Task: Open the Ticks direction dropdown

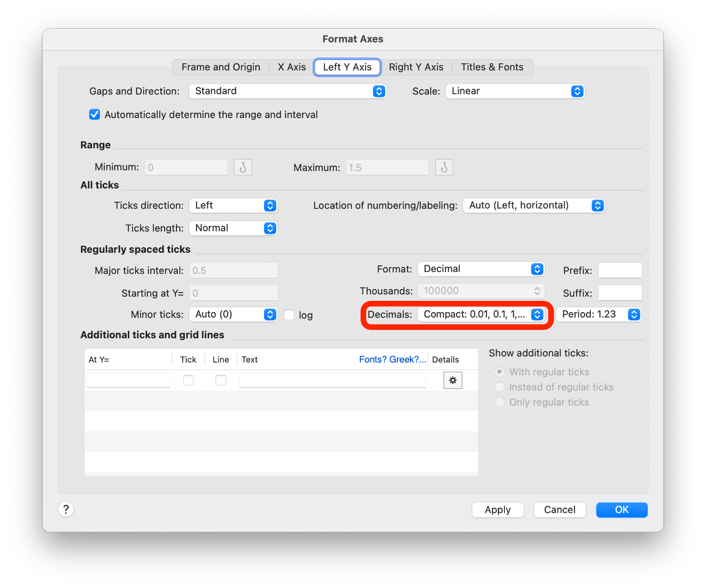Action: click(x=233, y=205)
